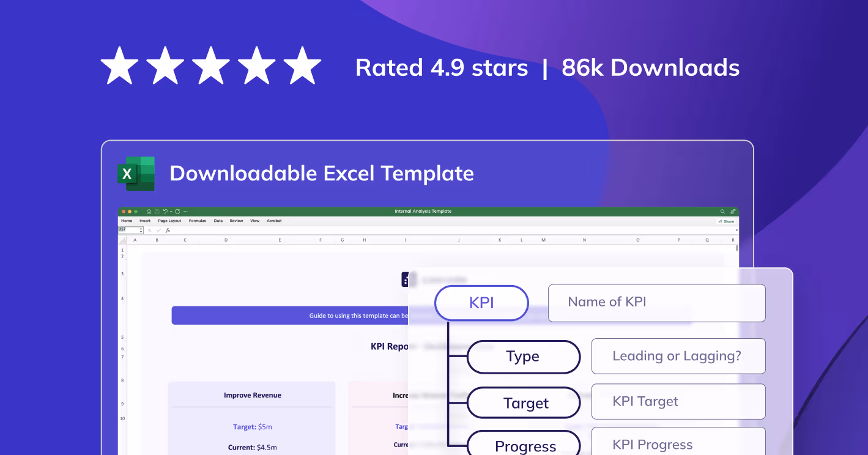Select column N header
868x455 pixels.
[584, 240]
